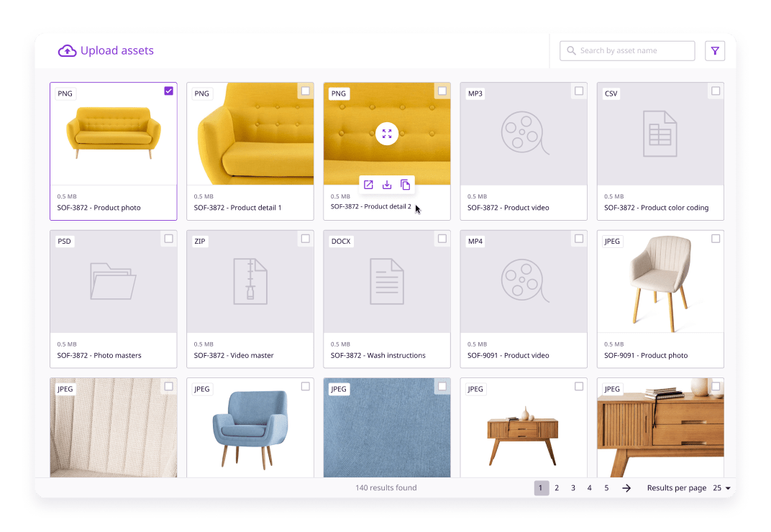This screenshot has width=771, height=532.
Task: Select the SOF-9091 Product photo checkbox
Action: click(716, 239)
